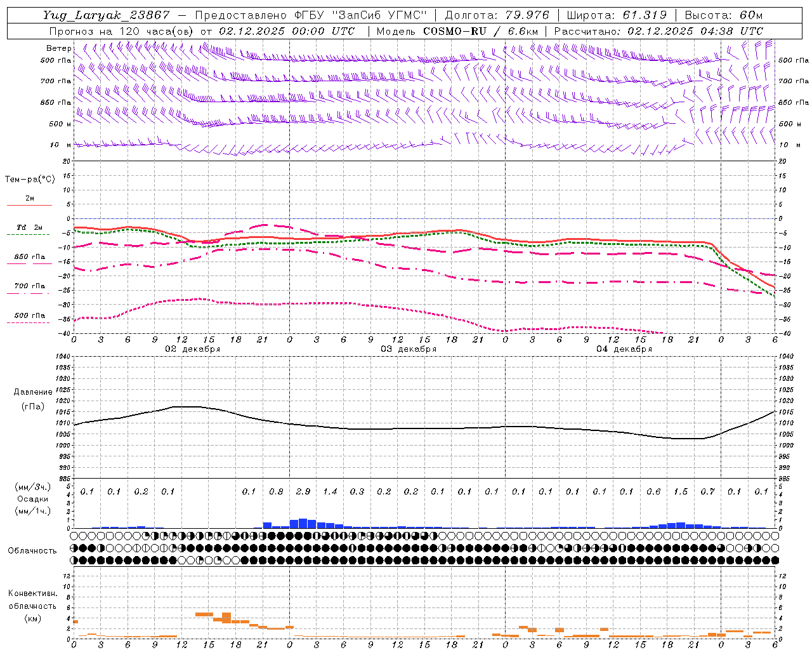Click the 'Облачность' cloud cover label
Screen dimensions: 812x650
(x=32, y=550)
